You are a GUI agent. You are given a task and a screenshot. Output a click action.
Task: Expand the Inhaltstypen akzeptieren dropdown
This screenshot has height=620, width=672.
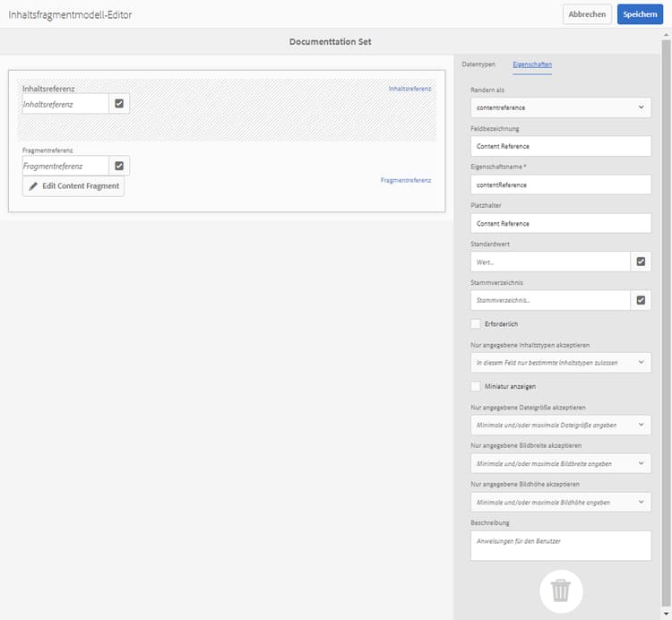pos(561,363)
